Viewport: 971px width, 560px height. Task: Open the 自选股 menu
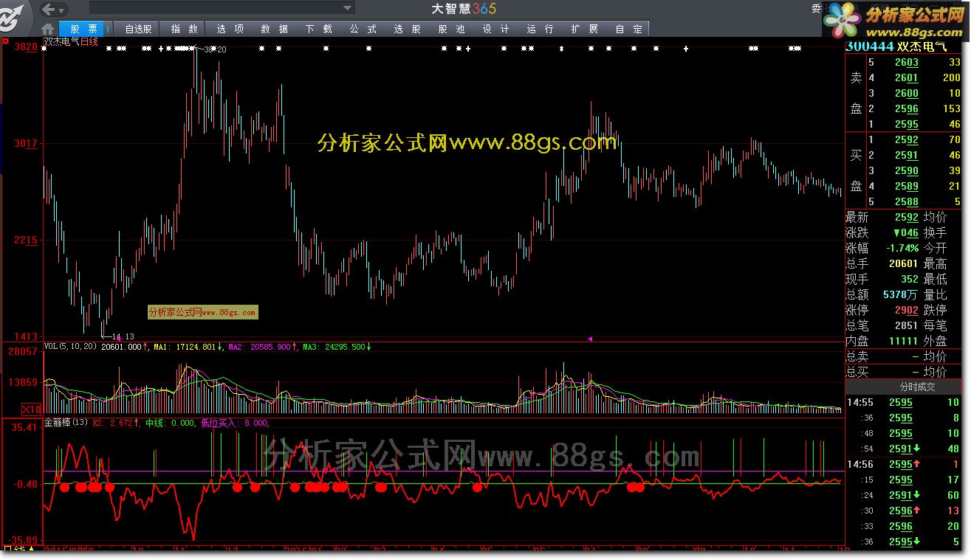(x=138, y=29)
